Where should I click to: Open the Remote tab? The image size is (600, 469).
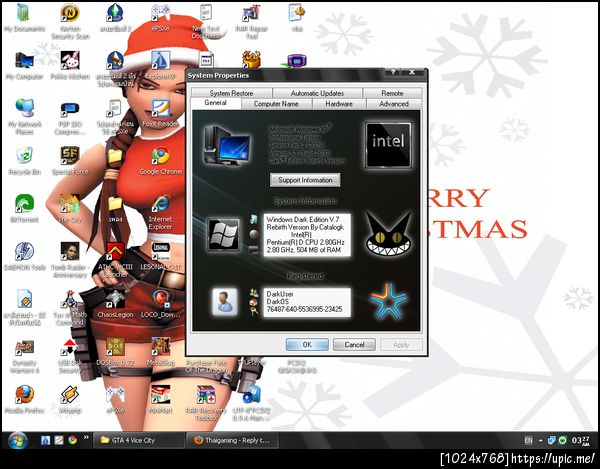coord(392,93)
